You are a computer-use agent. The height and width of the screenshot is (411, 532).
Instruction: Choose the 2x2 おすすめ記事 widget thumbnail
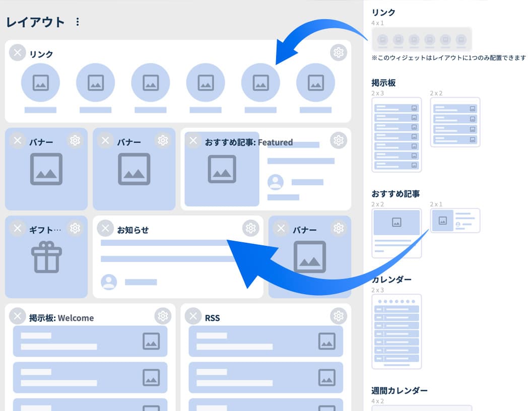click(x=396, y=233)
